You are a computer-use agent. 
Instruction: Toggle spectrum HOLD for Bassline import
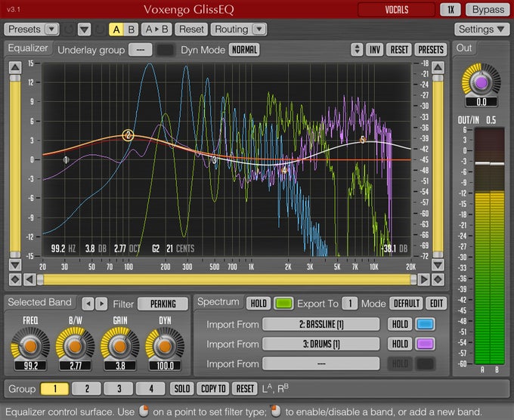[x=400, y=324]
